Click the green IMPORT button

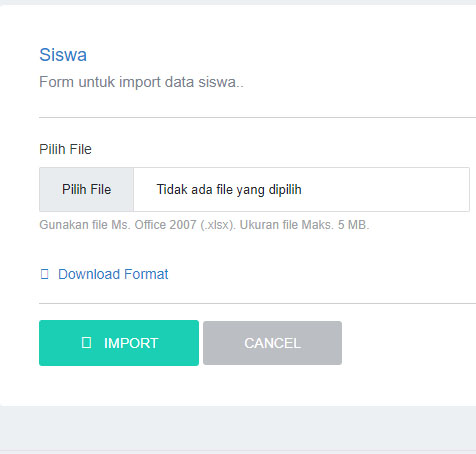[x=119, y=343]
